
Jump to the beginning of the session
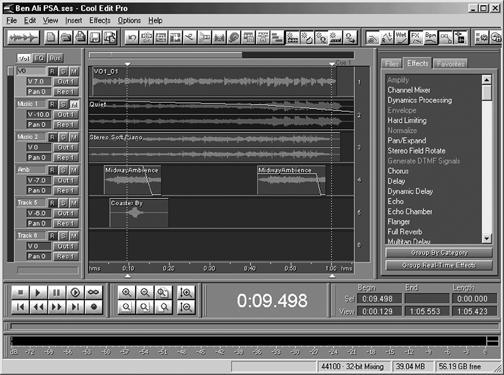coord(20,307)
